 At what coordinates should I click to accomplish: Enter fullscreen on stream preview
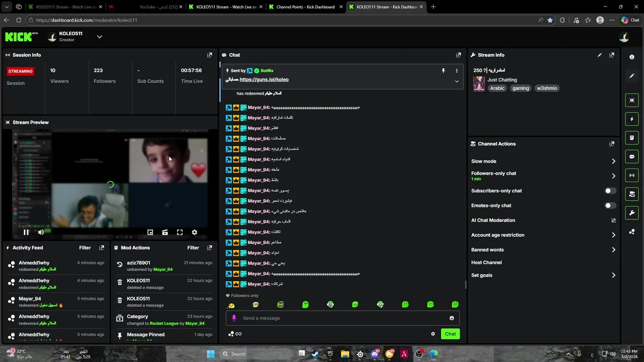click(180, 232)
